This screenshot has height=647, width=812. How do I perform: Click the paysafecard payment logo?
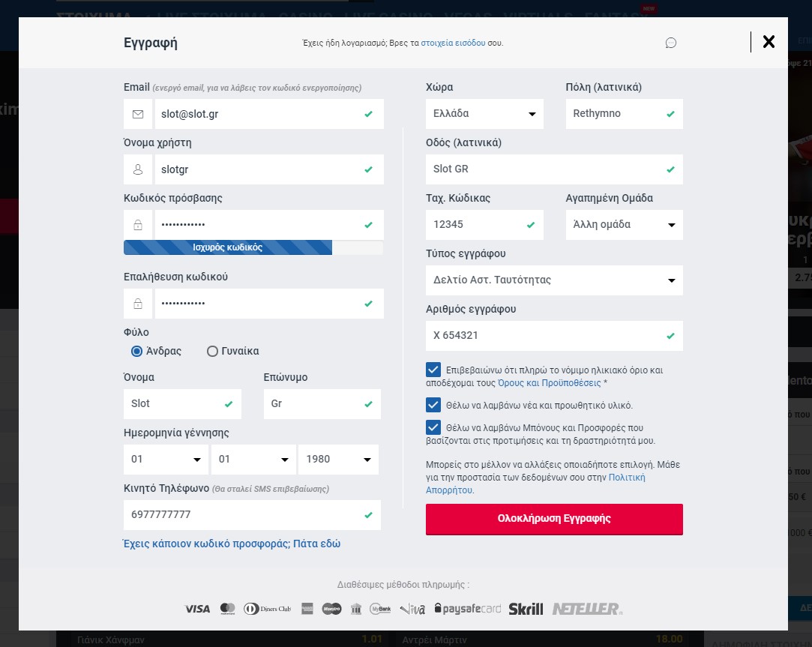pos(467,609)
